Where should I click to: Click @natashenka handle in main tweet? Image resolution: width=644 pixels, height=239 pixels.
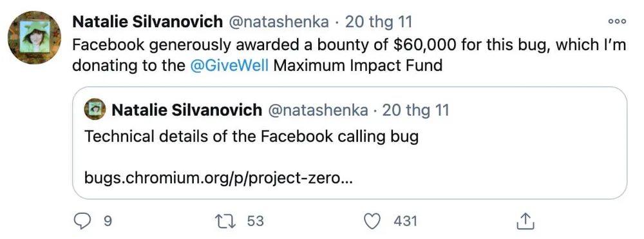point(278,22)
